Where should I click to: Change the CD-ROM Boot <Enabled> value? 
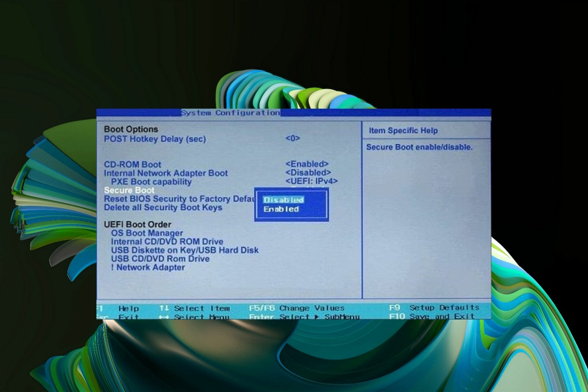pos(307,164)
